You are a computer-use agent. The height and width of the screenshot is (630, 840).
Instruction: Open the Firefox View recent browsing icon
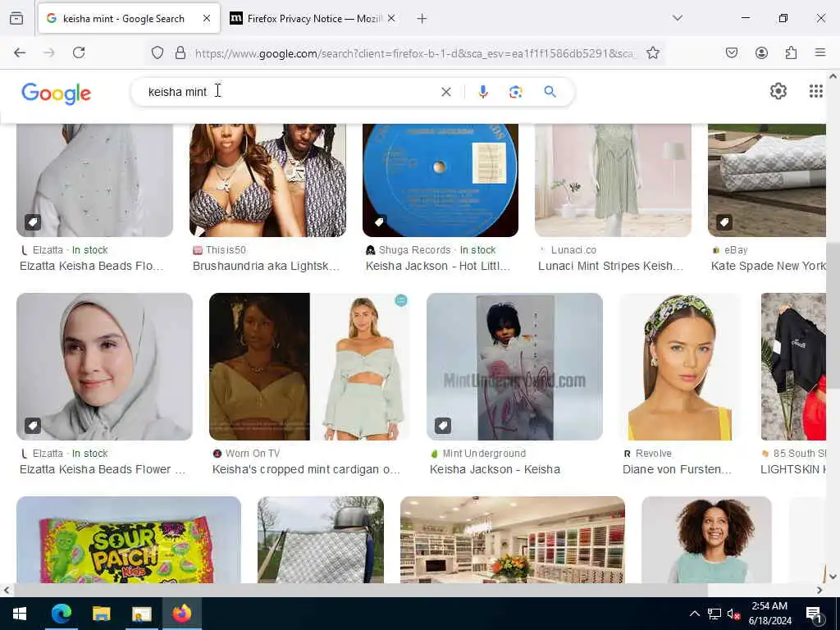(16, 18)
